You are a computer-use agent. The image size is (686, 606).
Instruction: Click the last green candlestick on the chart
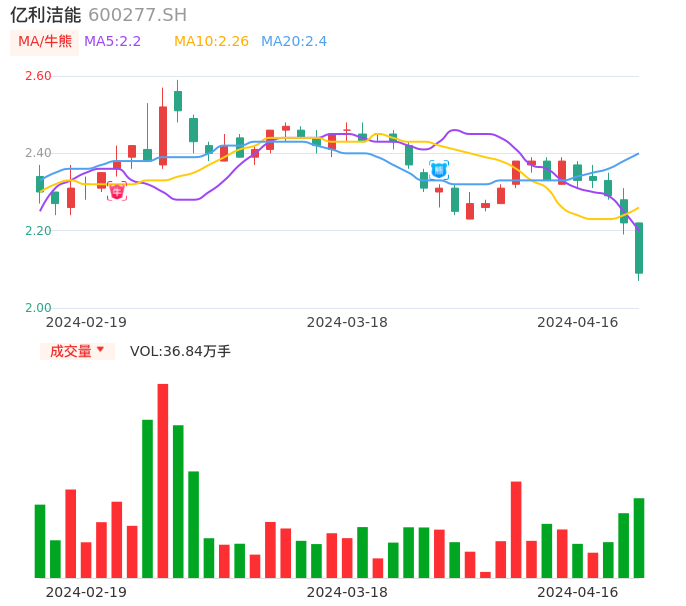click(639, 248)
